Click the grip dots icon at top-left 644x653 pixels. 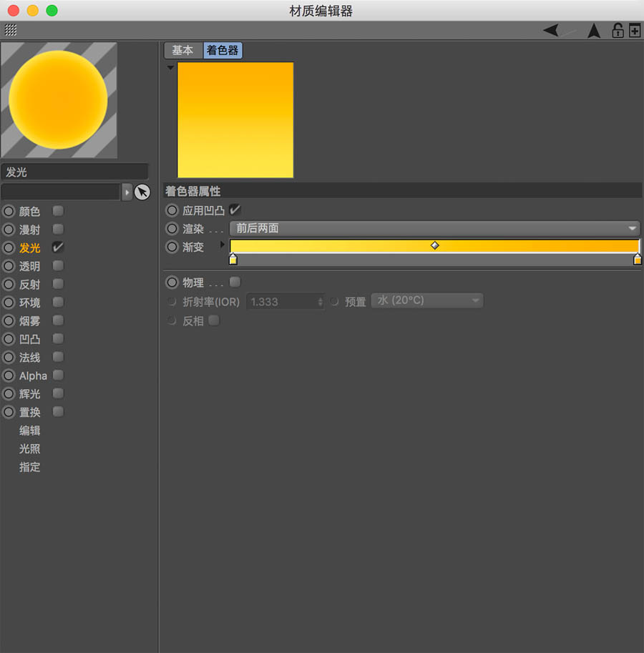[x=11, y=30]
